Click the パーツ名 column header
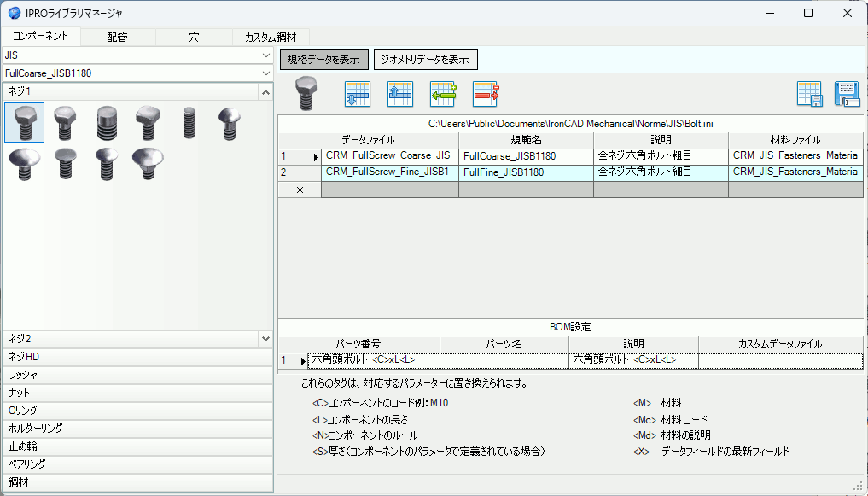This screenshot has width=868, height=496. tap(504, 344)
